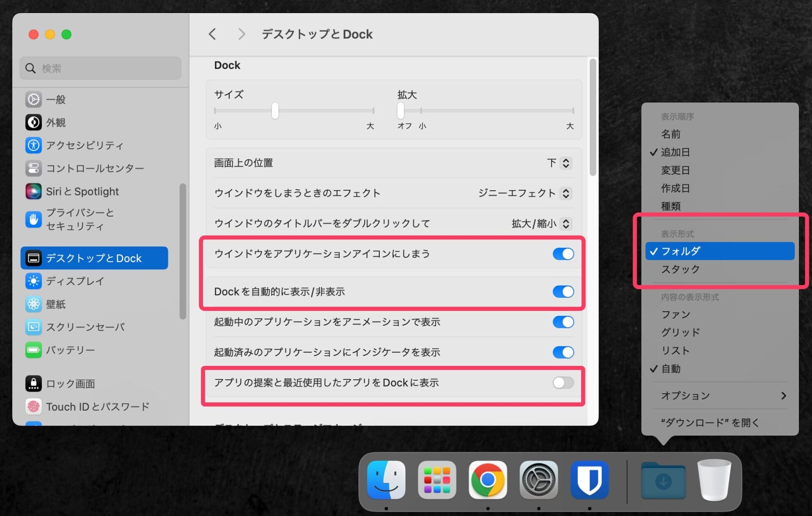The height and width of the screenshot is (516, 812).
Task: Sort the stack by 名前
Action: (x=672, y=134)
